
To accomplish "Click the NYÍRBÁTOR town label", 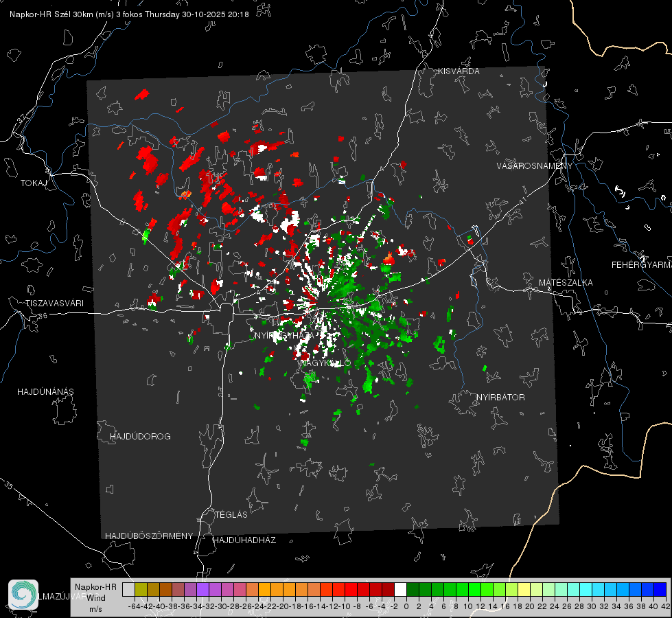I will 500,398.
